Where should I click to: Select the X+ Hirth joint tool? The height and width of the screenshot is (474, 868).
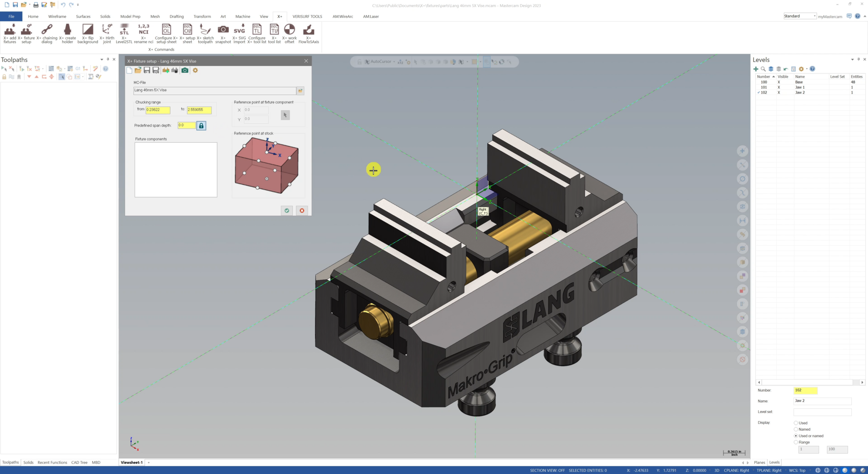point(107,34)
